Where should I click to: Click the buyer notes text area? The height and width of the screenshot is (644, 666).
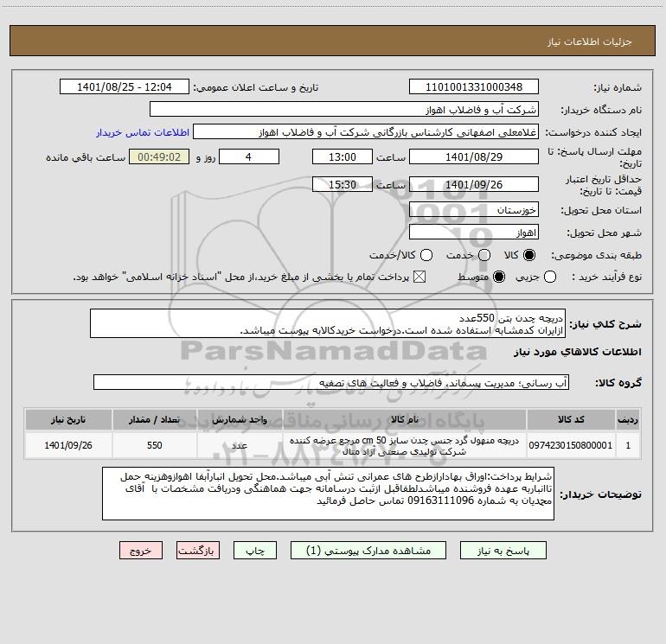pos(328,494)
